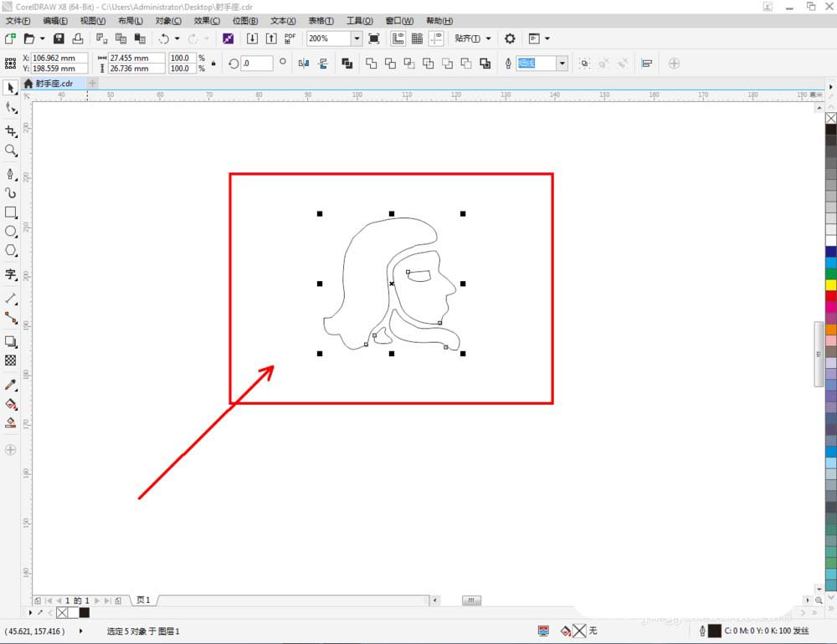Add a new document with plus tab
The width and height of the screenshot is (837, 644).
point(92,84)
